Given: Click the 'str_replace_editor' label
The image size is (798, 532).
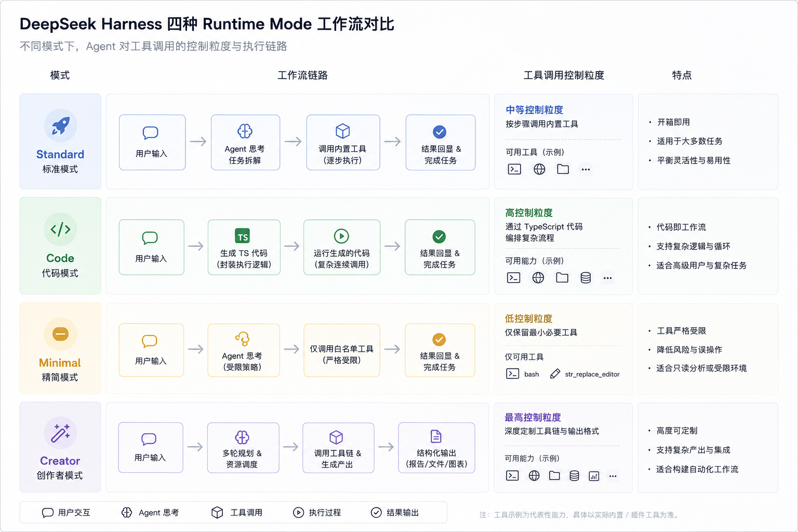Looking at the screenshot, I should tap(592, 374).
